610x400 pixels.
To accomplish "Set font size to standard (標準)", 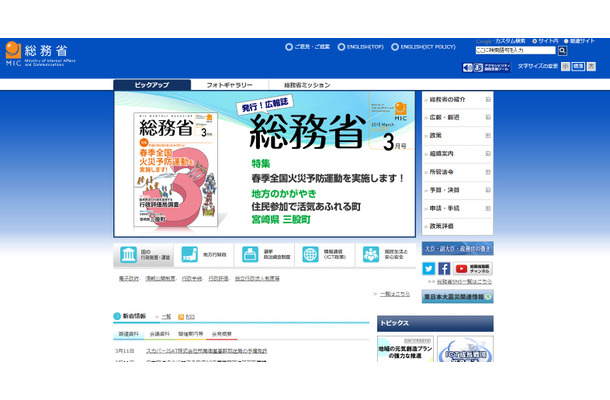I will pos(578,67).
